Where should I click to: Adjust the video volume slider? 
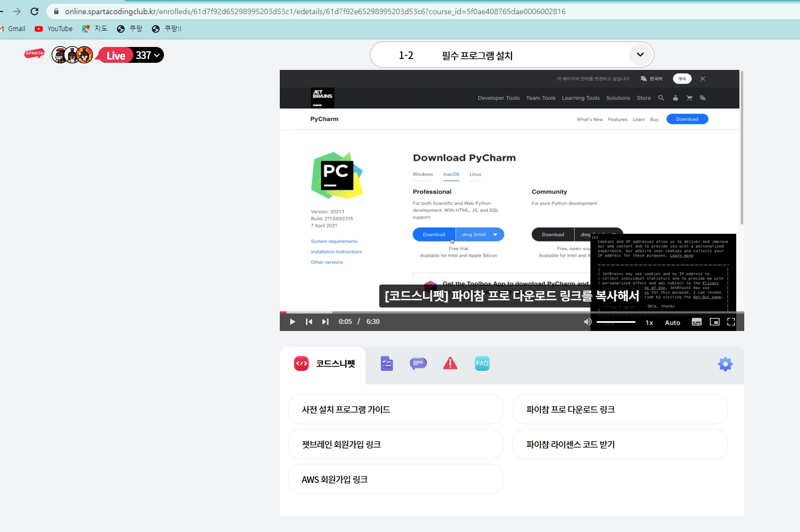pos(616,322)
